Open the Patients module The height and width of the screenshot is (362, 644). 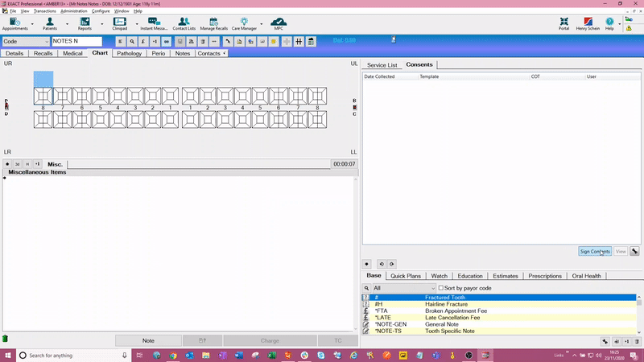(x=50, y=24)
